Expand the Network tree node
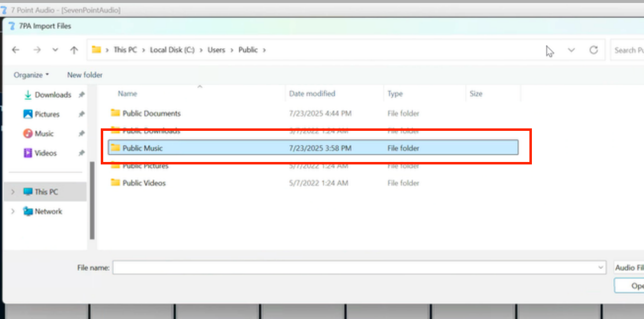 [x=13, y=211]
